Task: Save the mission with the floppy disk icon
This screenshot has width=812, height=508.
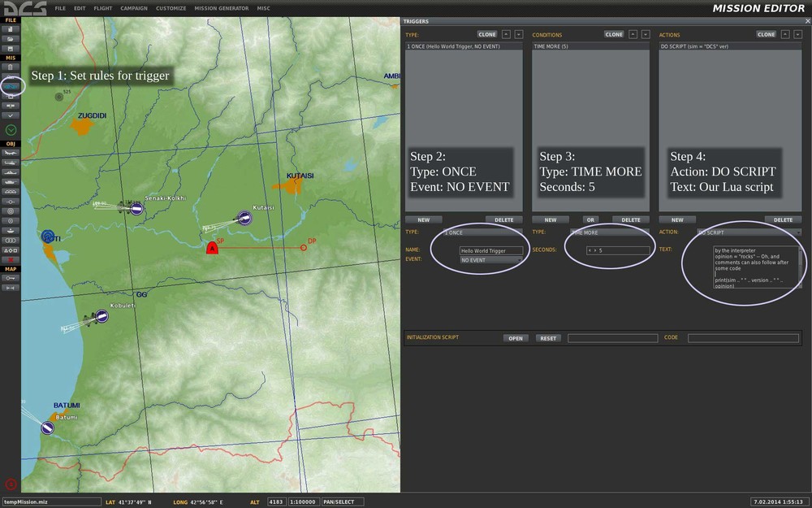Action: coord(11,49)
